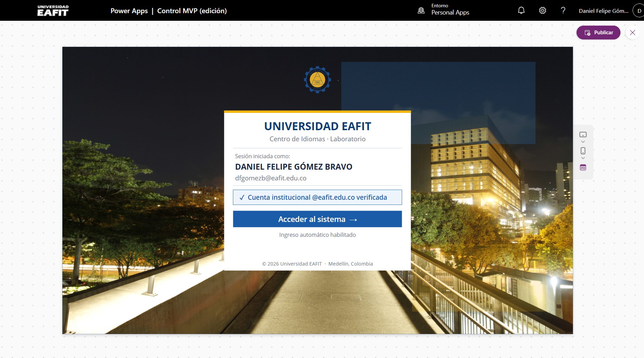Viewport: 644px width, 358px height.
Task: Click the UNIVERSIDAD EAFIT card heading
Action: coord(317,126)
